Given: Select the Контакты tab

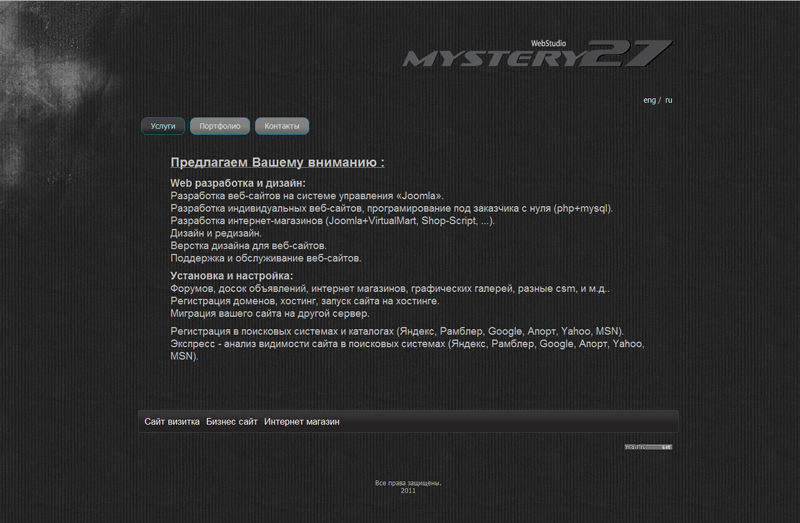Looking at the screenshot, I should point(282,126).
